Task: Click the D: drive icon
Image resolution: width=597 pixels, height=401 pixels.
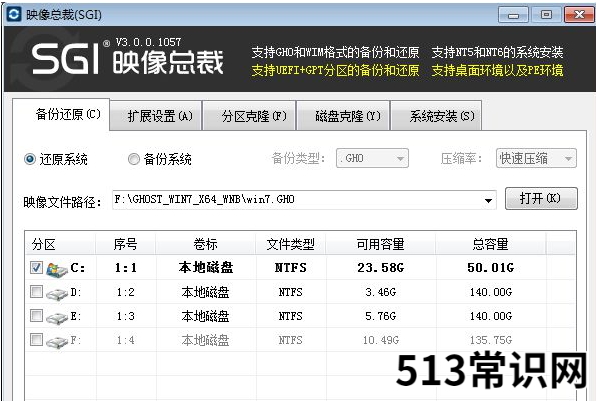Action: coord(57,293)
